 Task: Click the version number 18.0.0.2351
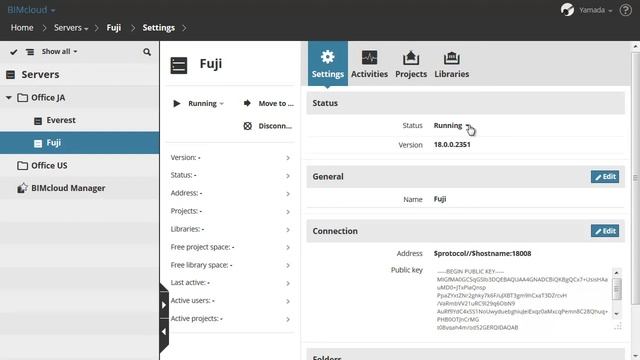452,144
